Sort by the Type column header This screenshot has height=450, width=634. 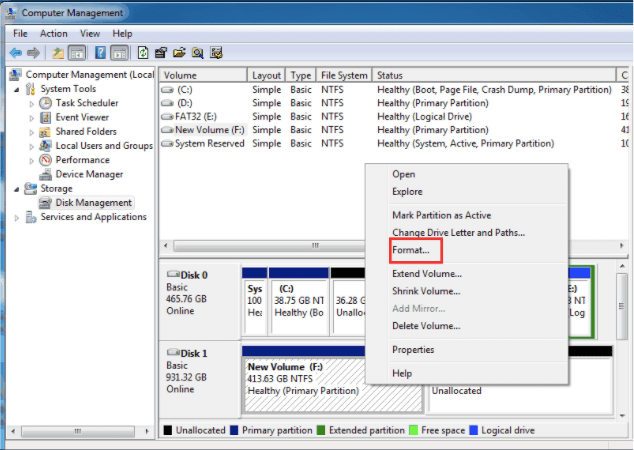click(x=300, y=76)
